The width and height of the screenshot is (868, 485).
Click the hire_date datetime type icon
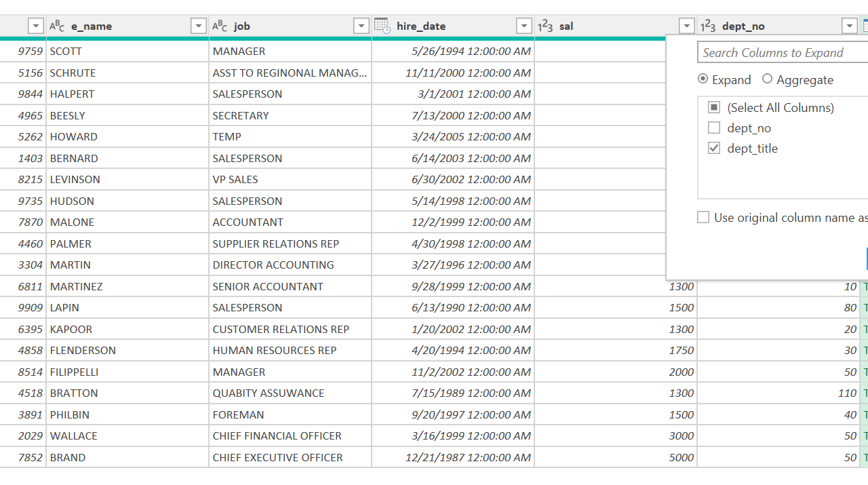(x=382, y=26)
